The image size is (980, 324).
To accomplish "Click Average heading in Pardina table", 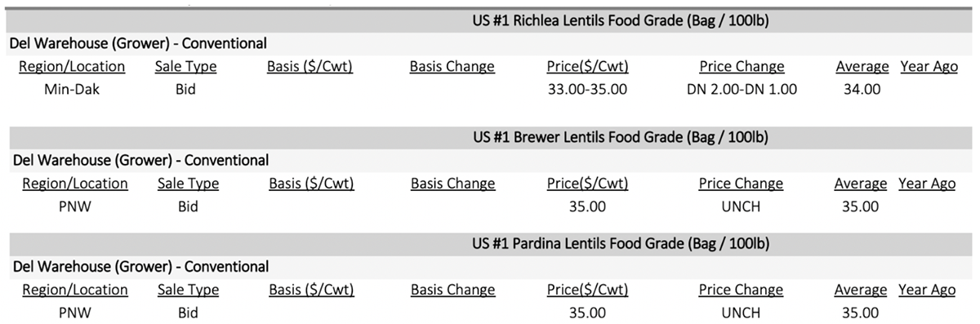I will [860, 290].
